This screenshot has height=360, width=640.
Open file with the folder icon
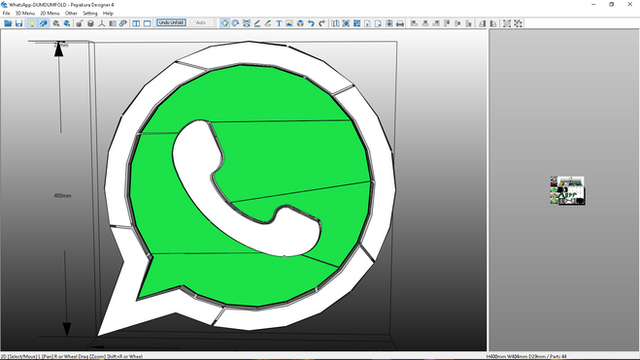point(8,23)
